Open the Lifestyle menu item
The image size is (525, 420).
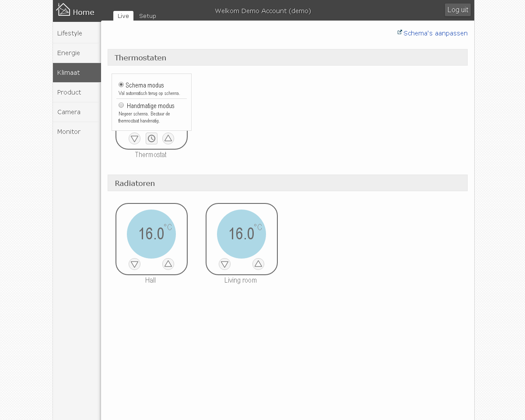click(x=70, y=33)
